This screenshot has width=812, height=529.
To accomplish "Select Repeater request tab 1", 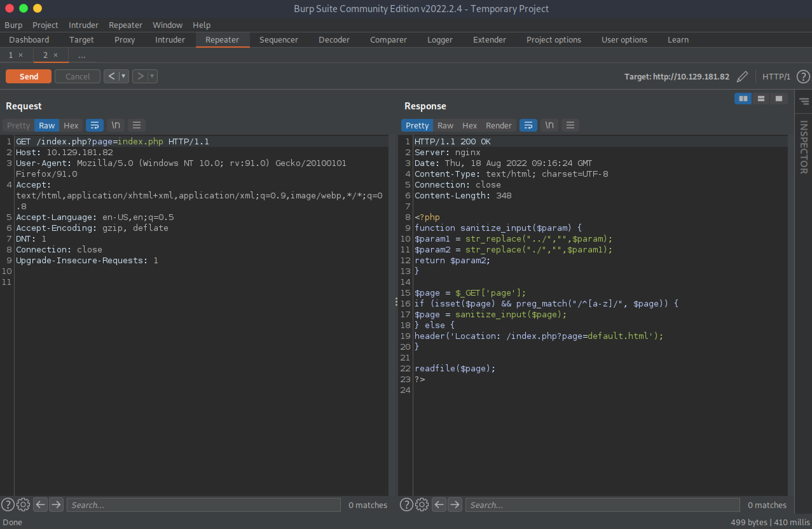I will pos(11,55).
